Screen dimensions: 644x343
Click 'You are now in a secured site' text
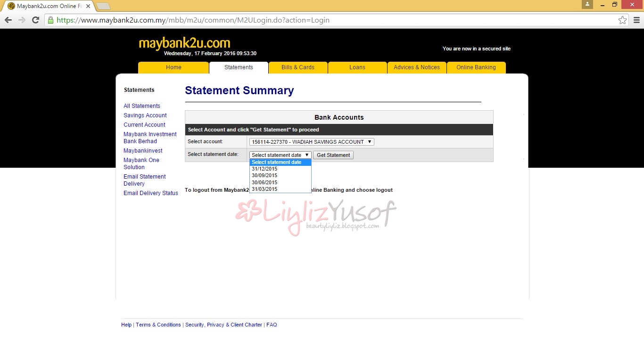(x=477, y=49)
